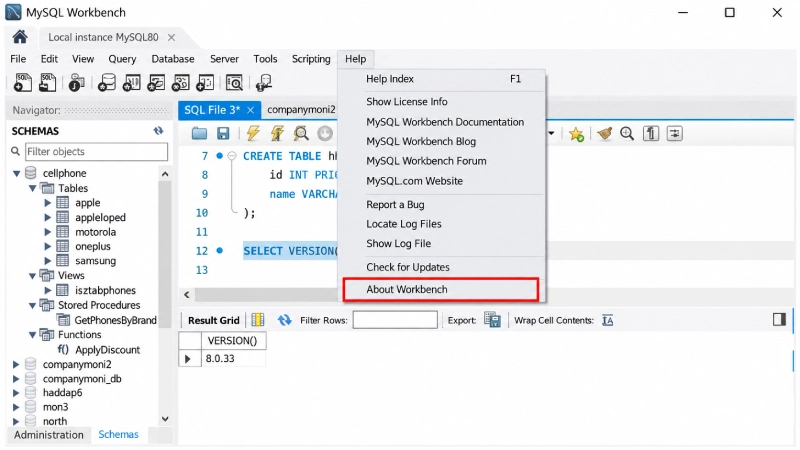
Task: Expand the apple table
Action: (x=48, y=203)
